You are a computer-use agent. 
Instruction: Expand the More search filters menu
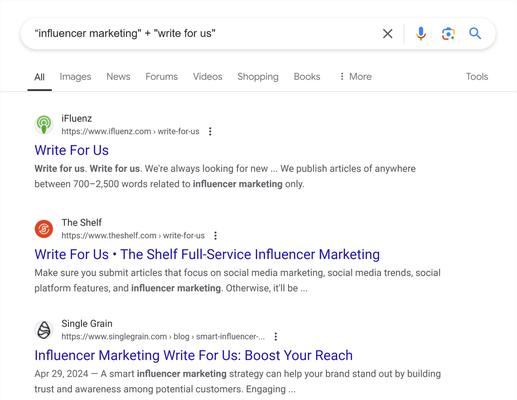(355, 77)
